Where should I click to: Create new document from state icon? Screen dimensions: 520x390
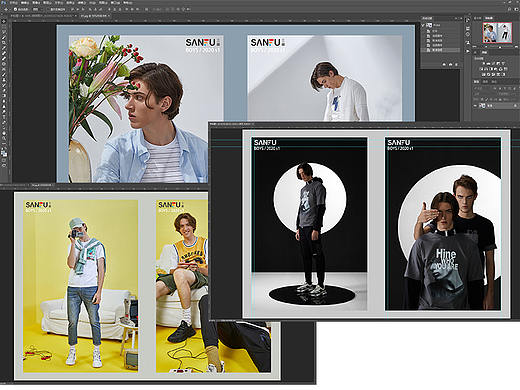click(444, 65)
